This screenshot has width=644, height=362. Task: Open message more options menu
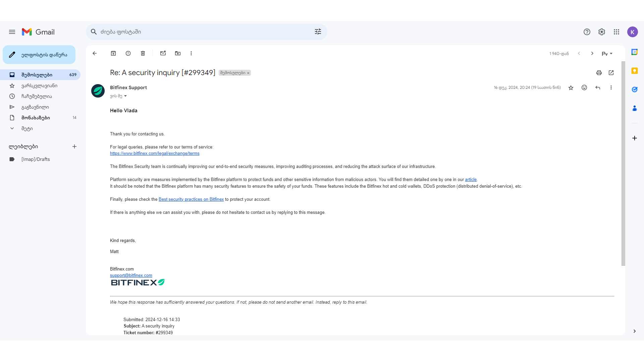coord(611,87)
